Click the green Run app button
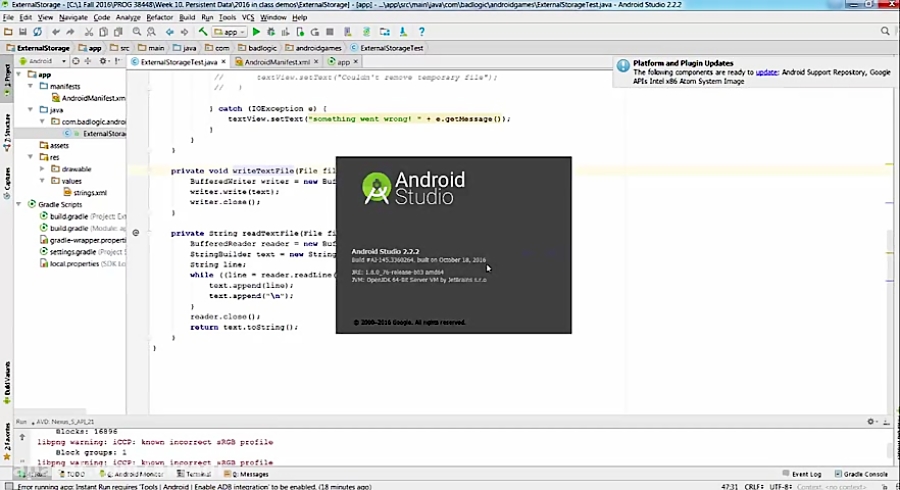This screenshot has width=900, height=490. 256,32
